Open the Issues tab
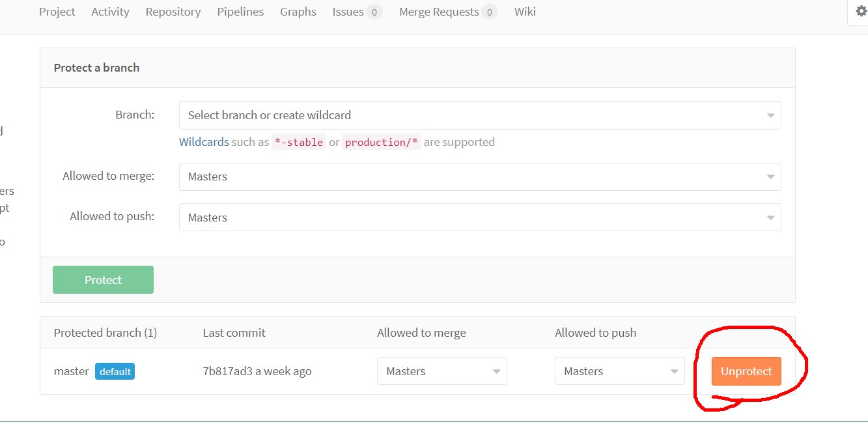 pos(348,12)
